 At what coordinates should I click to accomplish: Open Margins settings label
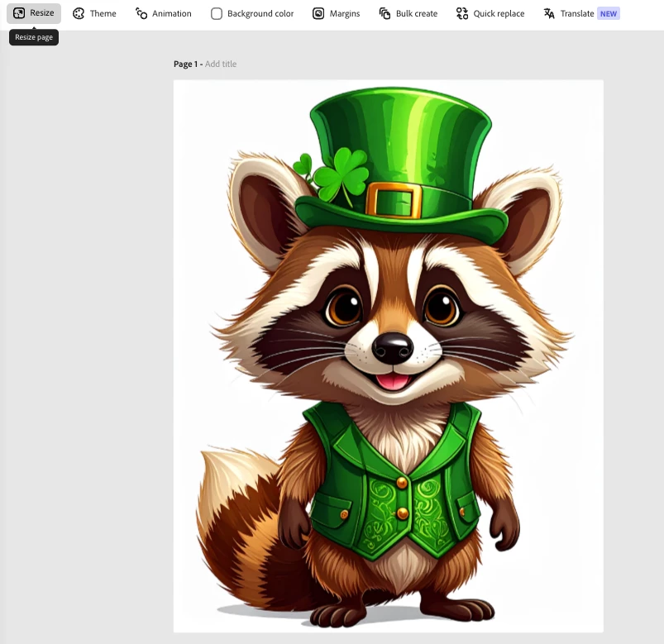(345, 13)
